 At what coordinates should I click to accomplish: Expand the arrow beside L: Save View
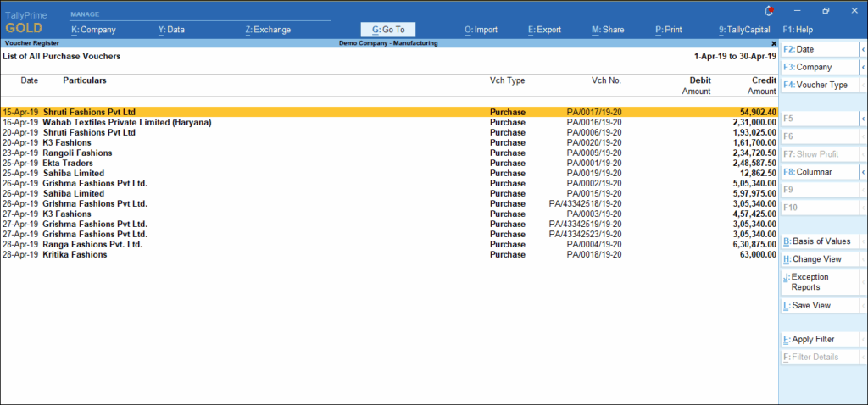pyautogui.click(x=864, y=305)
